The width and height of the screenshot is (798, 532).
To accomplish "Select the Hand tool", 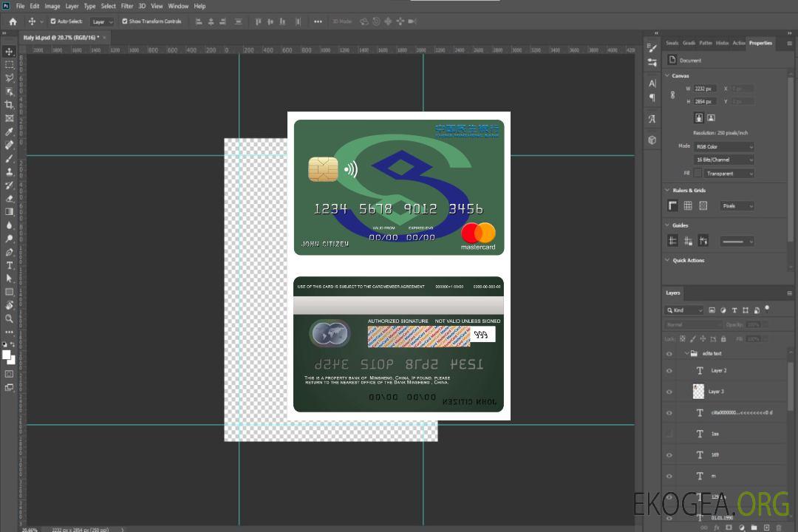I will (9, 305).
